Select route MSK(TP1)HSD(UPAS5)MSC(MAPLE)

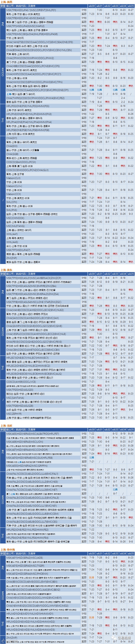click(x=25, y=26)
